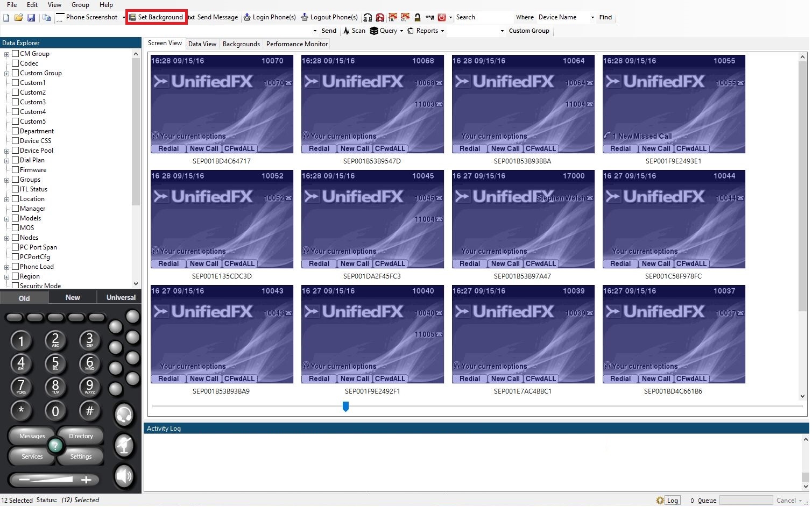Click the Search input field
The height and width of the screenshot is (507, 812).
483,17
